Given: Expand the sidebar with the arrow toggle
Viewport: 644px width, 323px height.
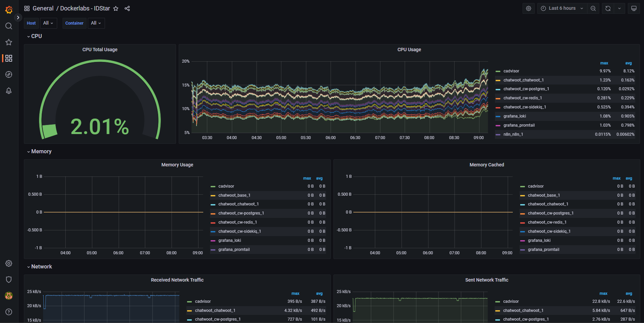Looking at the screenshot, I should pyautogui.click(x=18, y=18).
